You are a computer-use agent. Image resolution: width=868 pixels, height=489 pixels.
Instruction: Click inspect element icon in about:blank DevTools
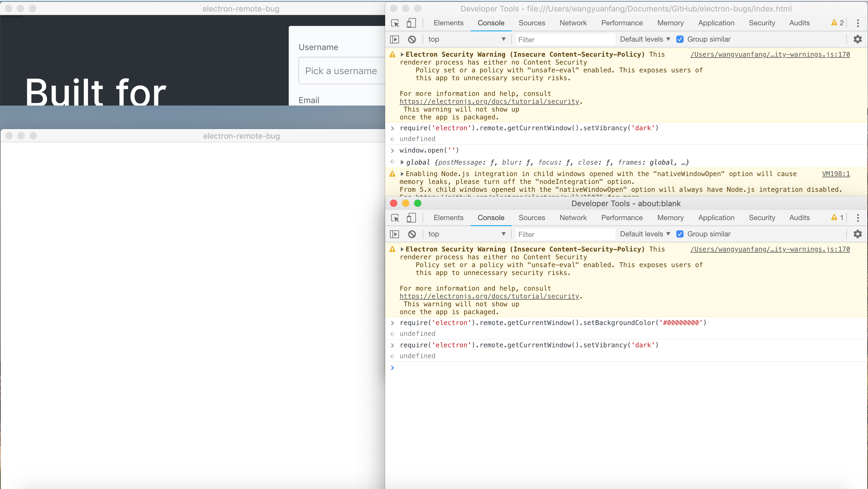(395, 218)
